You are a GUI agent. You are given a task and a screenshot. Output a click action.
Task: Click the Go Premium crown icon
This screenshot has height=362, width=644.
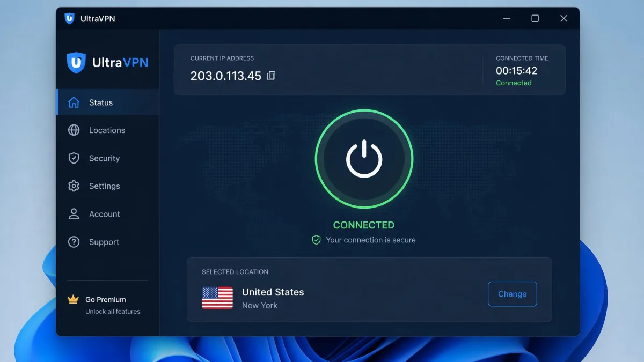[73, 299]
